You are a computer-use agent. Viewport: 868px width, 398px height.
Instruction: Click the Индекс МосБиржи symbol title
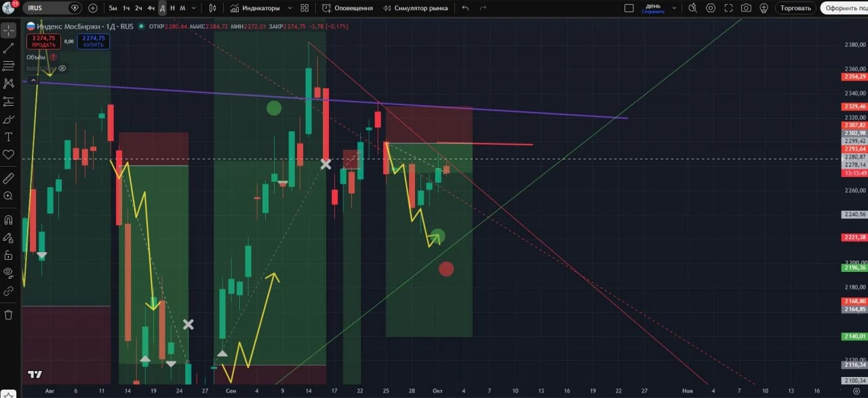pyautogui.click(x=67, y=26)
